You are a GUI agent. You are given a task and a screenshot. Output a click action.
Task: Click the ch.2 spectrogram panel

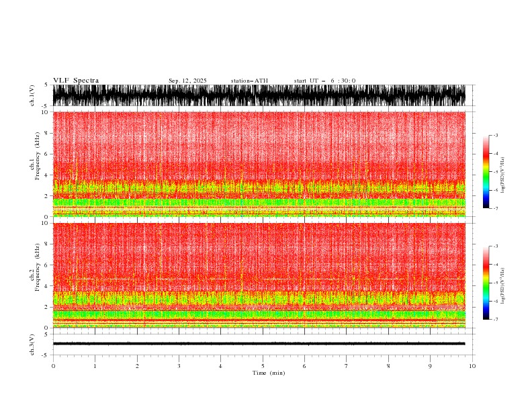pyautogui.click(x=259, y=275)
